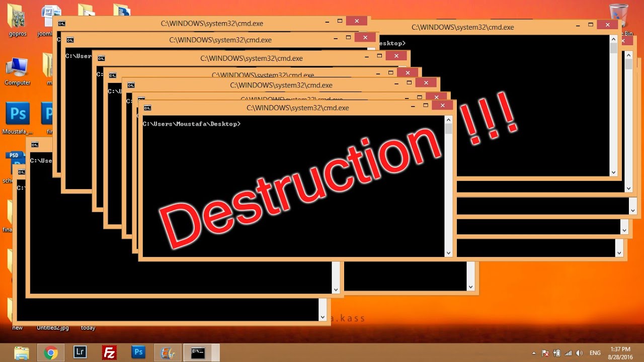Select the Untitled2.jpg desktop label
This screenshot has height=362, width=644.
tap(52, 328)
